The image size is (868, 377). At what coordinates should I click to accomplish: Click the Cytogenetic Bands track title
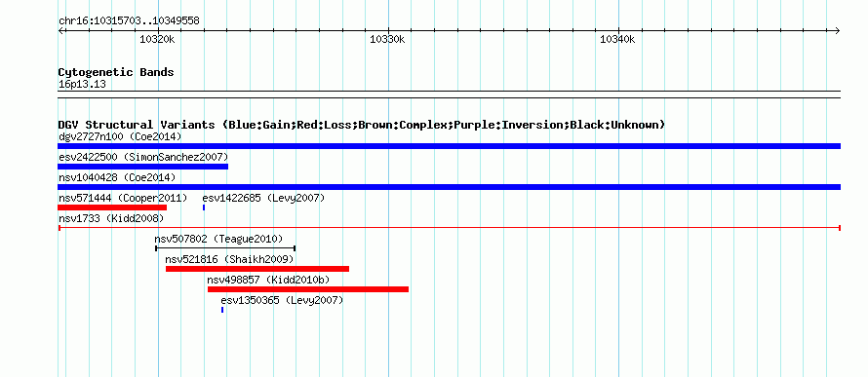(116, 72)
